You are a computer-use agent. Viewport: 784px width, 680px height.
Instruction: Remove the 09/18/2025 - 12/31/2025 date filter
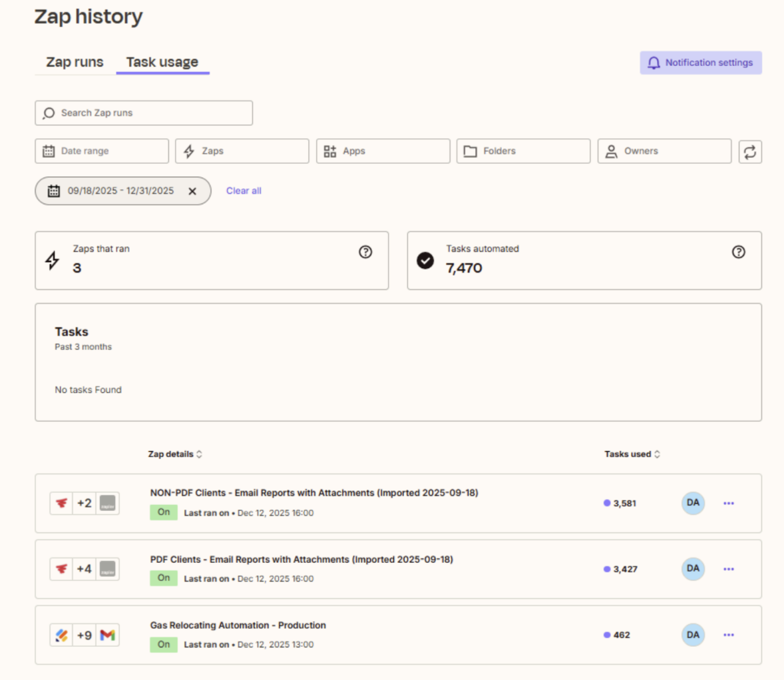[192, 191]
